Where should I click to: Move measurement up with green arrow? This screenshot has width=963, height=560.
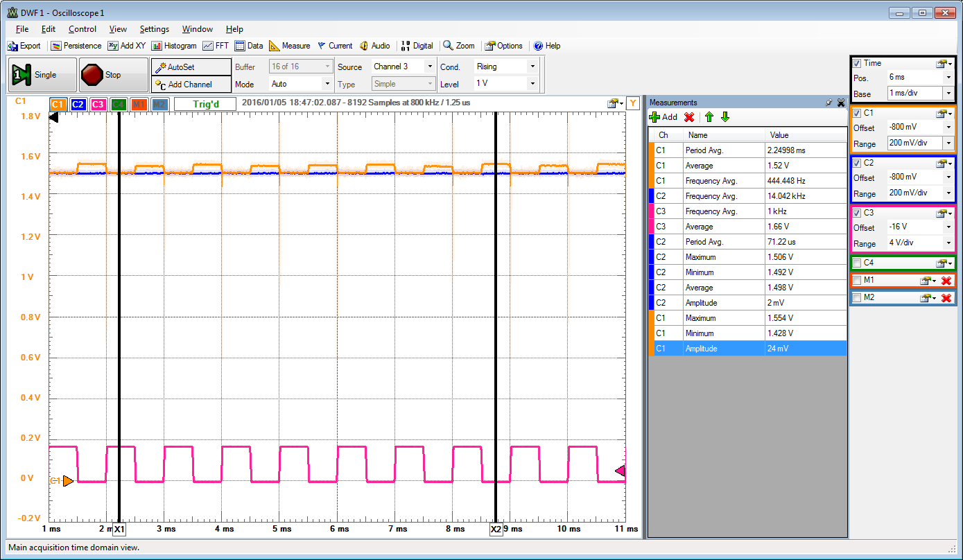709,117
